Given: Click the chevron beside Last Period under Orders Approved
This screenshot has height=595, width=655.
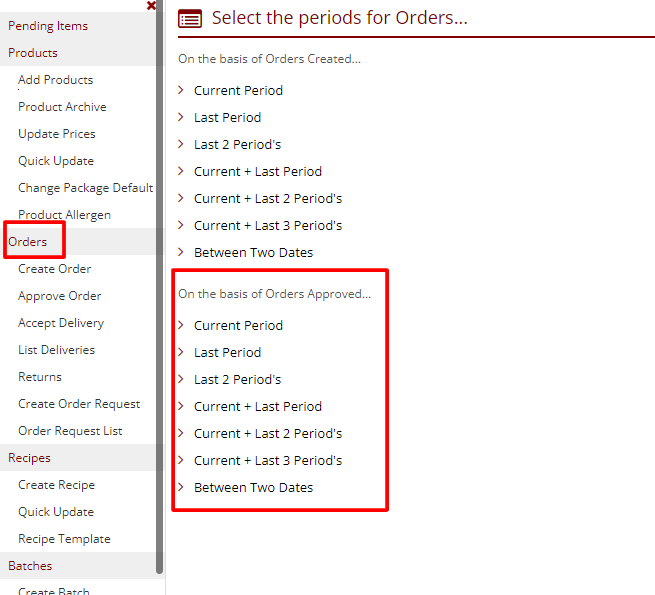Looking at the screenshot, I should [x=181, y=352].
